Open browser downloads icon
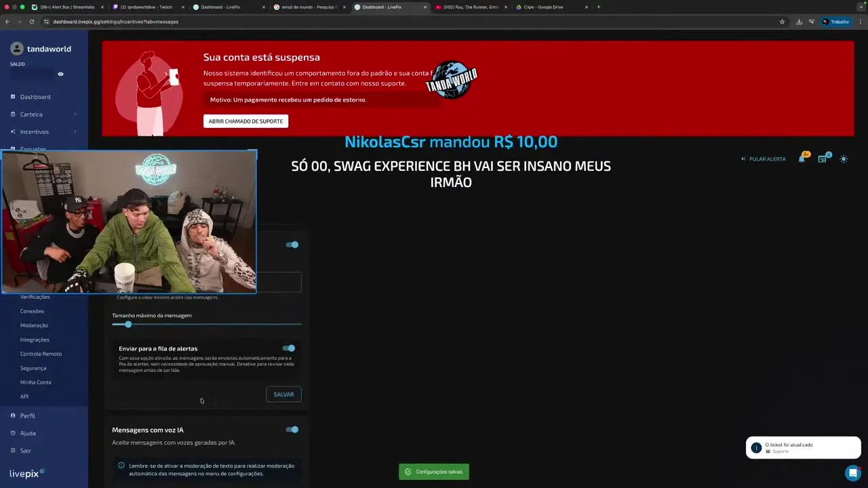Viewport: 868px width, 488px height. pyautogui.click(x=799, y=22)
